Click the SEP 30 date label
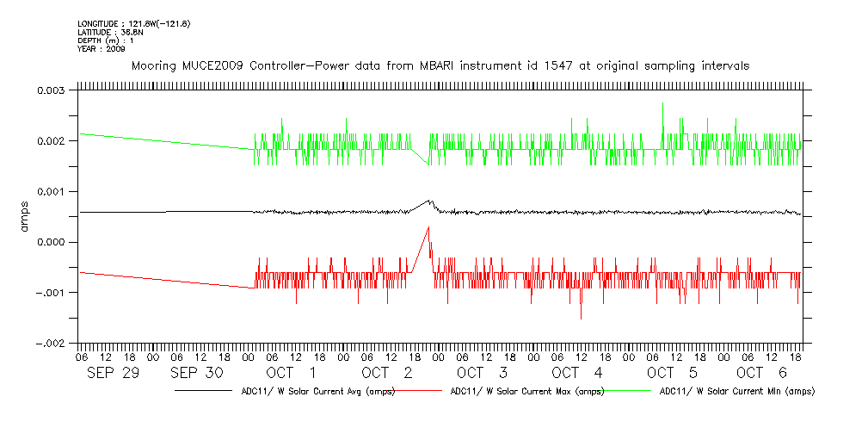Image resolution: width=868 pixels, height=434 pixels. (197, 373)
